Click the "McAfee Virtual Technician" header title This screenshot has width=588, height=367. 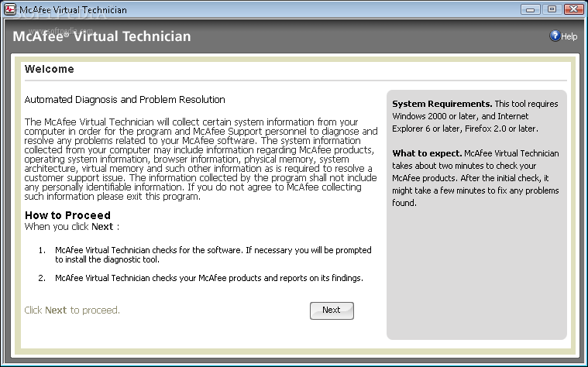[x=101, y=36]
